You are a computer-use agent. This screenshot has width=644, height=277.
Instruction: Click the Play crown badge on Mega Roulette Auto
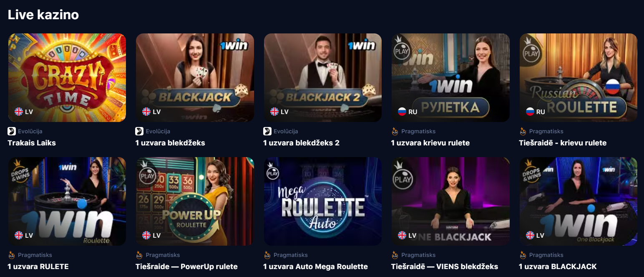[273, 169]
